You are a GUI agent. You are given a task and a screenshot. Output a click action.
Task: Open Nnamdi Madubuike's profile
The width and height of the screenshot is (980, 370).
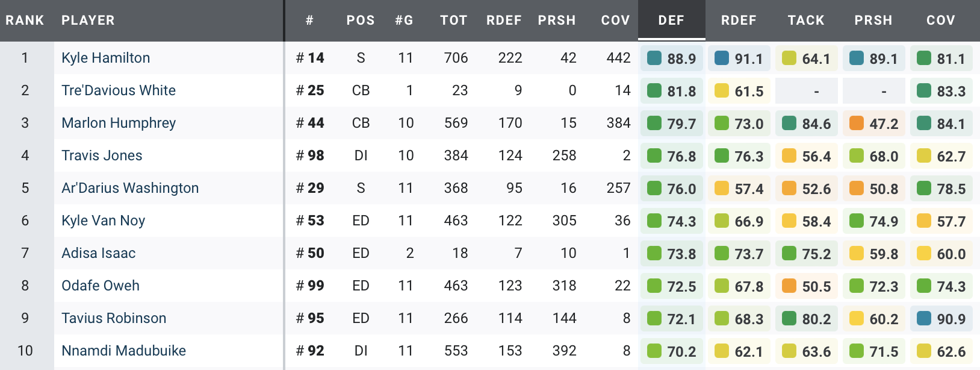click(x=123, y=351)
